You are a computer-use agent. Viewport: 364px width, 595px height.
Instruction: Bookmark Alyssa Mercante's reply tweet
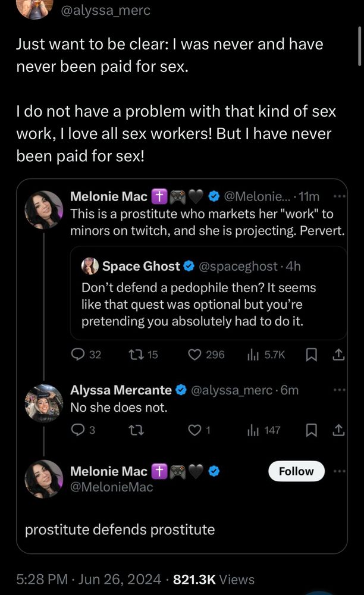click(310, 430)
